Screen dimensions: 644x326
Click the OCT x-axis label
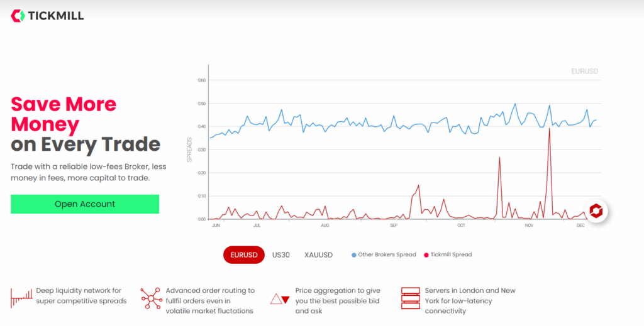tap(461, 225)
